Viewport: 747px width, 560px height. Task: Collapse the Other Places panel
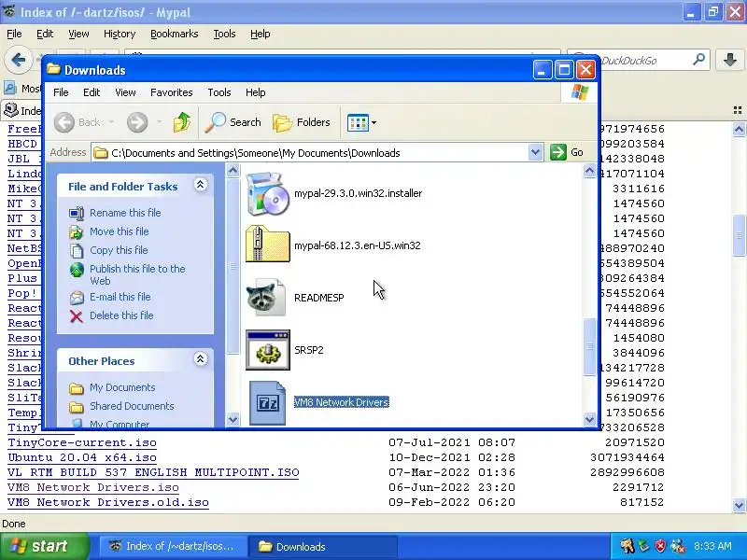point(201,359)
